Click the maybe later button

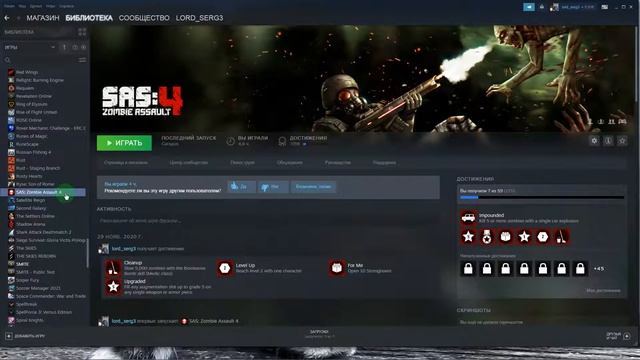point(313,187)
